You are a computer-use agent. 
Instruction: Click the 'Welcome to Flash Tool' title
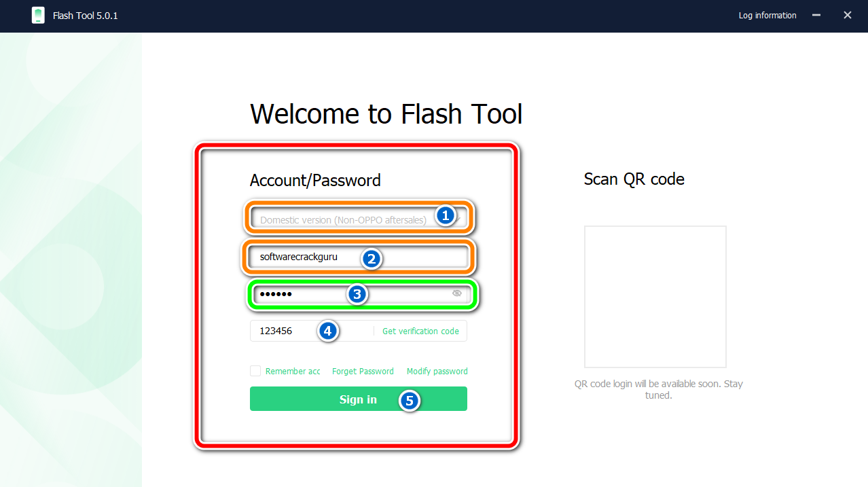pyautogui.click(x=386, y=113)
